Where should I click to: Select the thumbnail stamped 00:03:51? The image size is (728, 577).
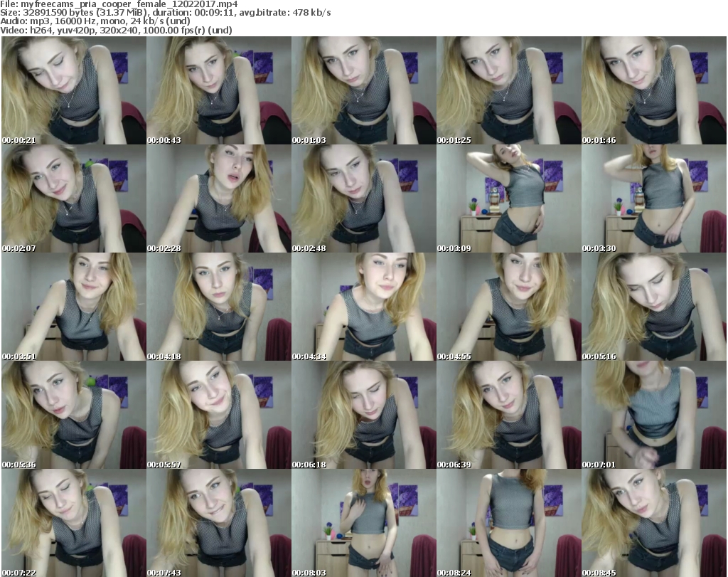(x=74, y=307)
